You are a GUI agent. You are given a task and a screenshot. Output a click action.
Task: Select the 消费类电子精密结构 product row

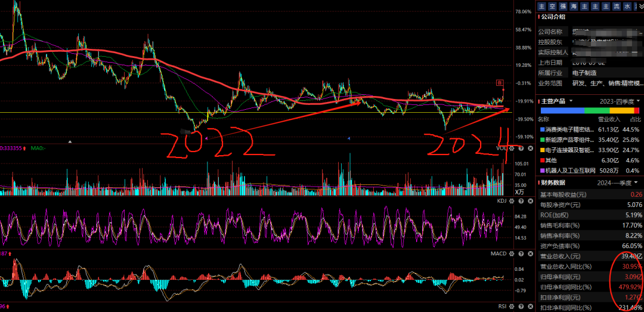590,129
